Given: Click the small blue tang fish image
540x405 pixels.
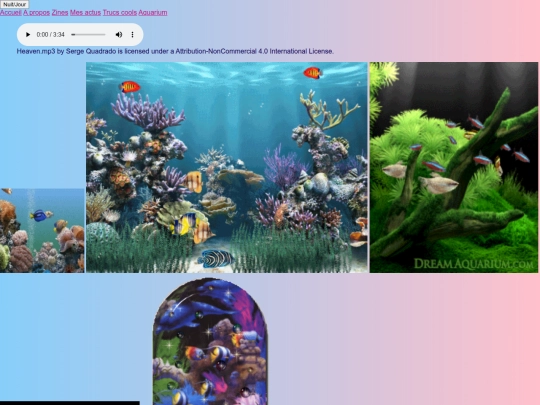Looking at the screenshot, I should (42, 231).
